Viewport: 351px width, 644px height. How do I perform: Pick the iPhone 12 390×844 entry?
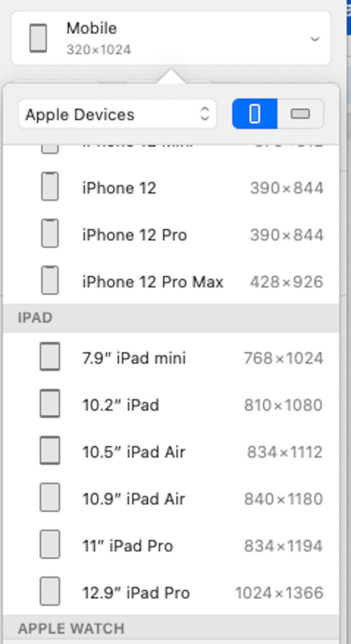pos(119,188)
